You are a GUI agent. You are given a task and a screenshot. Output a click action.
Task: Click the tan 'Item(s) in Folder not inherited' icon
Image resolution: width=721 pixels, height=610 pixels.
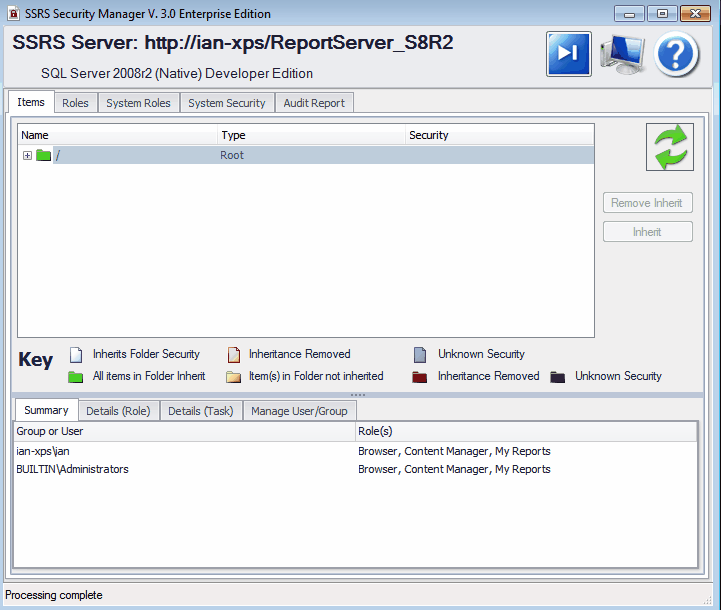(x=234, y=377)
